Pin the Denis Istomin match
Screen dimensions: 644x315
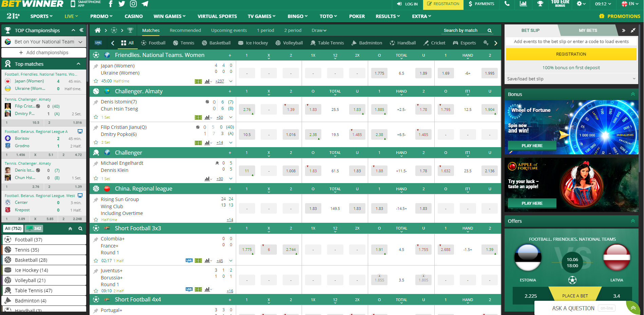click(96, 102)
